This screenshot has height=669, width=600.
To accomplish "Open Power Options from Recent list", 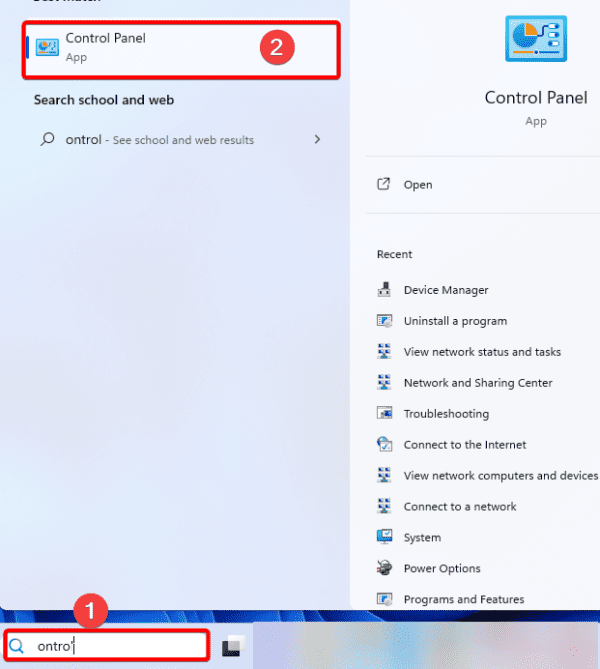I will click(x=442, y=569).
